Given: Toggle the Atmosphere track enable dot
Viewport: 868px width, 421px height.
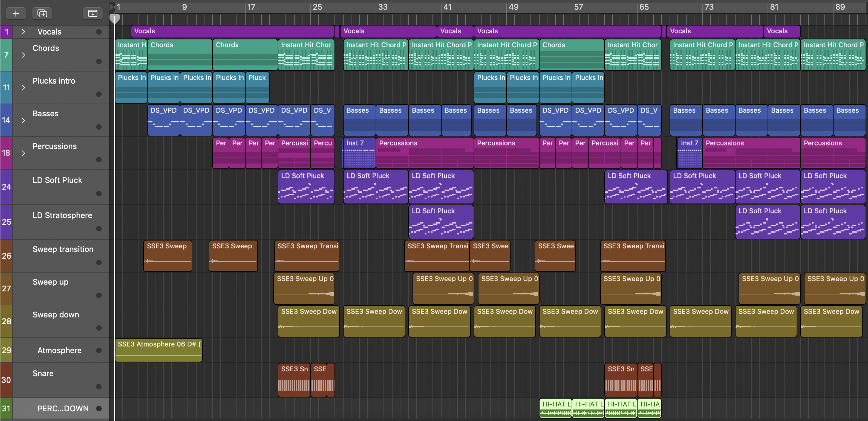Looking at the screenshot, I should pos(99,350).
